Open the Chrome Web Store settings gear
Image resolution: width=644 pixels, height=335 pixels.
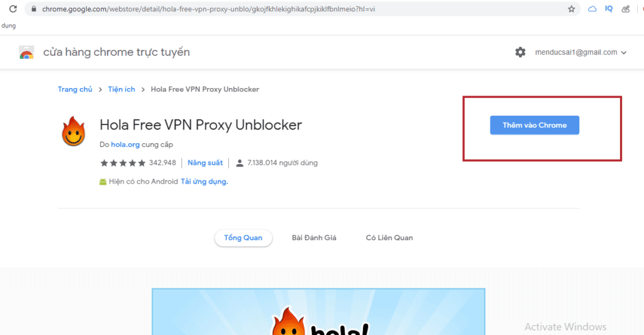pyautogui.click(x=520, y=52)
